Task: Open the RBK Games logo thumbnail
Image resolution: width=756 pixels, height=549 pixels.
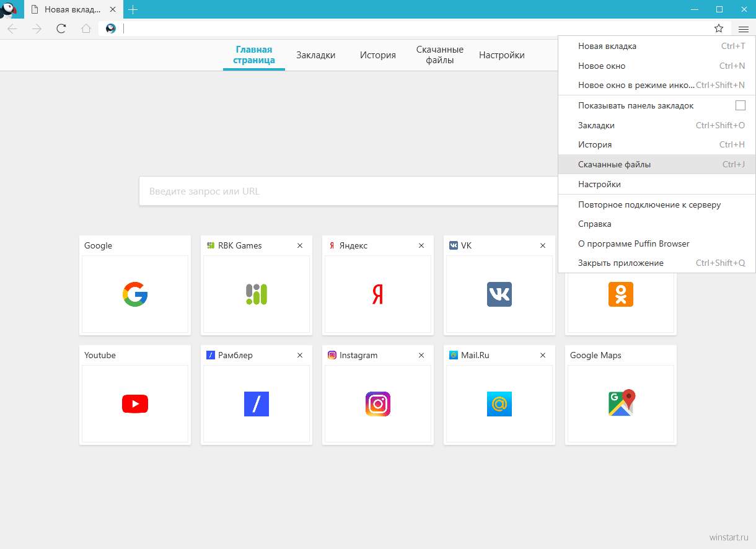Action: (x=257, y=294)
